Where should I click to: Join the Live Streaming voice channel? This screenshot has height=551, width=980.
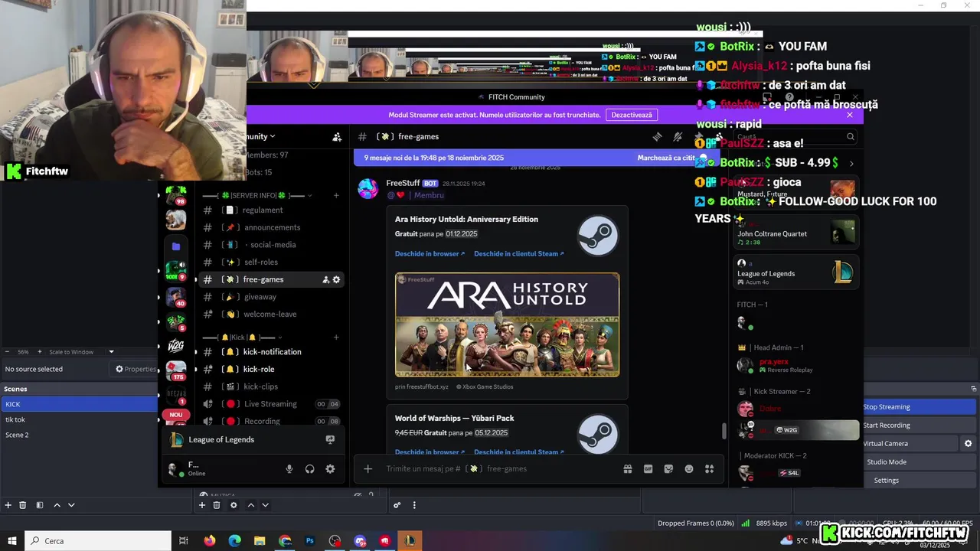click(271, 404)
